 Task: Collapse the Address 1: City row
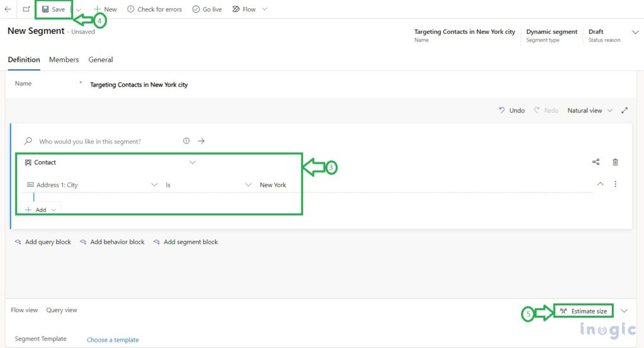[600, 184]
